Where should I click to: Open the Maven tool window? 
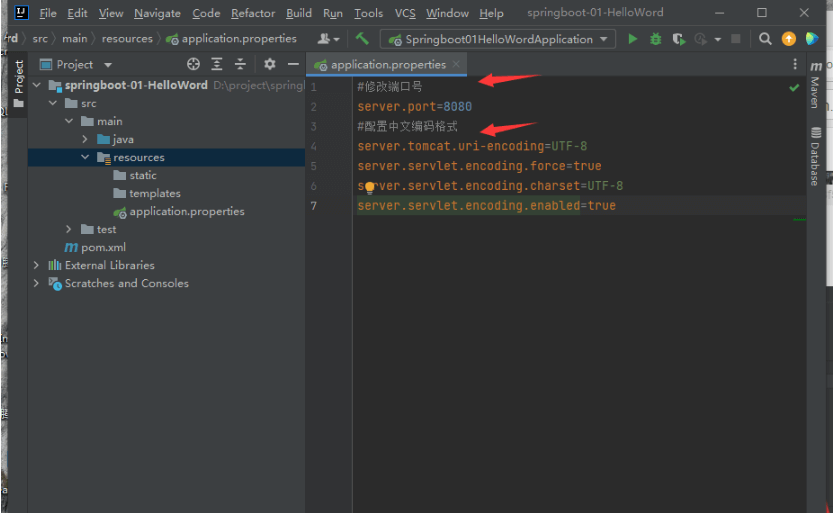tap(815, 84)
